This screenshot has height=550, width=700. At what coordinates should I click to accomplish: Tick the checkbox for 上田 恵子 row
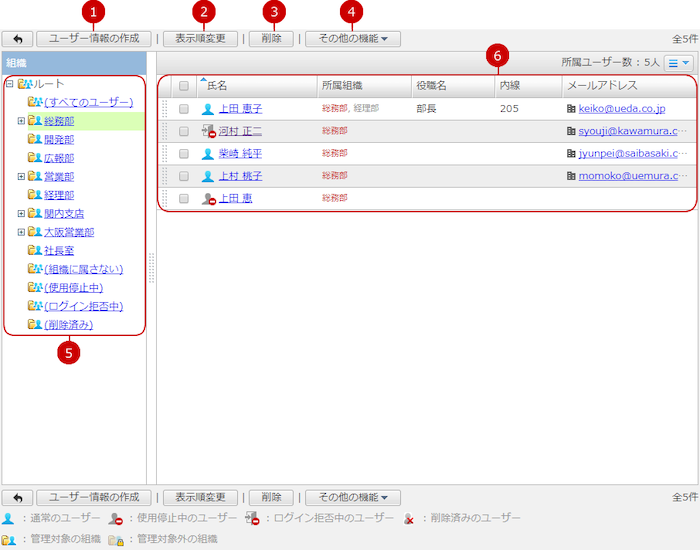click(183, 108)
